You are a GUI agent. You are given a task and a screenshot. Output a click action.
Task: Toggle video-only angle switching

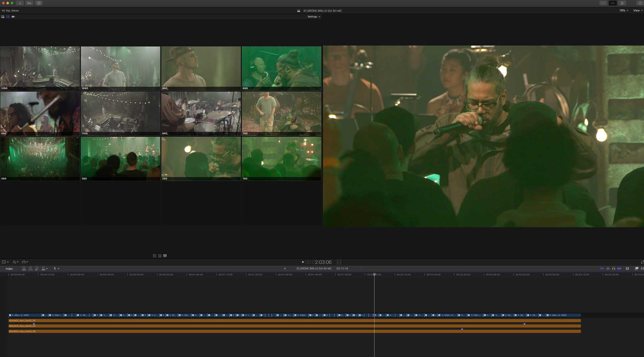8,16
